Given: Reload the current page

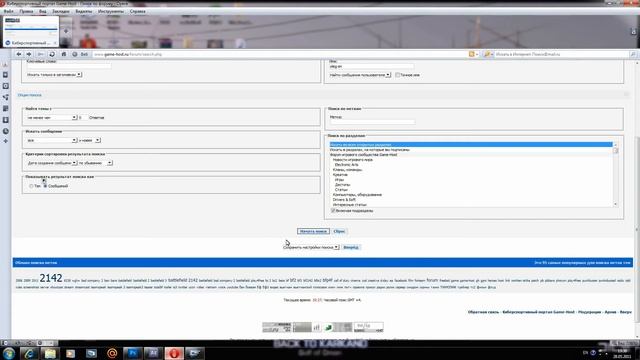Looking at the screenshot, I should click(52, 54).
